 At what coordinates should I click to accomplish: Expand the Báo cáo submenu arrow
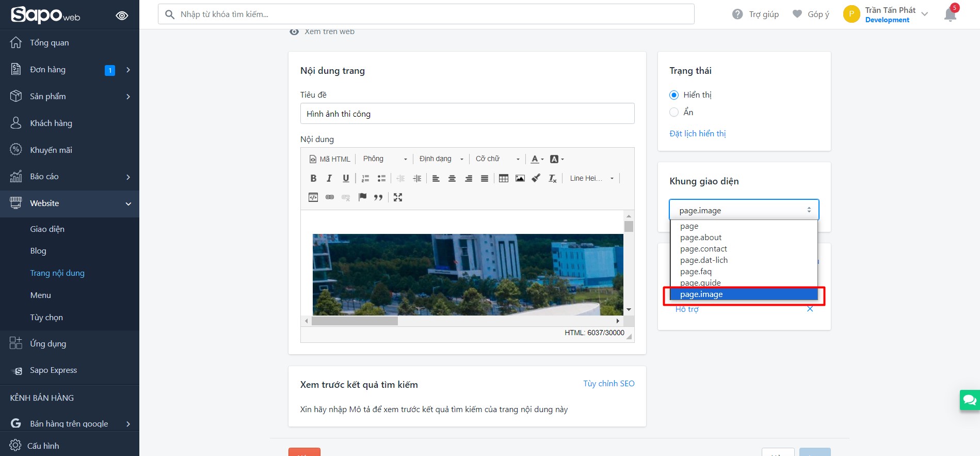[128, 177]
